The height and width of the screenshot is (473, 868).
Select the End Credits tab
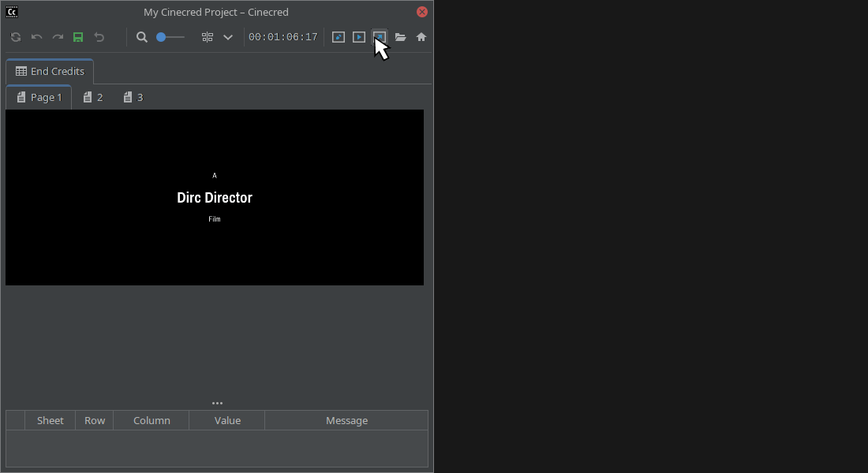pyautogui.click(x=50, y=72)
